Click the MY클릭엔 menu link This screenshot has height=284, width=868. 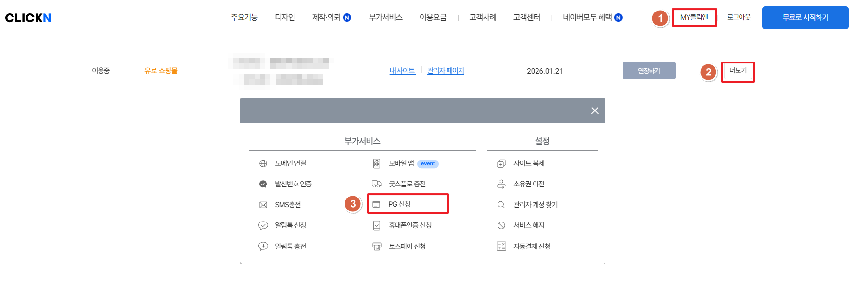694,17
